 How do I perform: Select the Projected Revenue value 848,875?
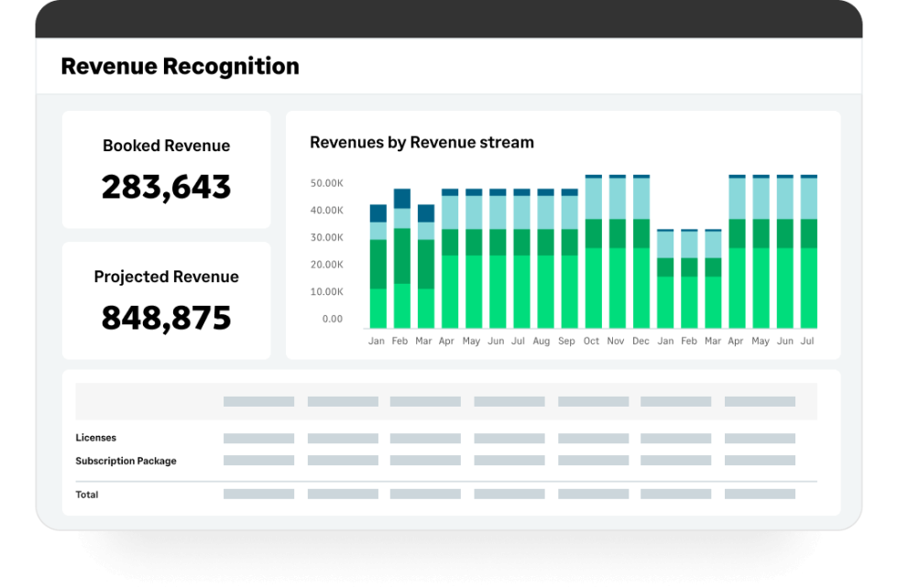click(166, 319)
